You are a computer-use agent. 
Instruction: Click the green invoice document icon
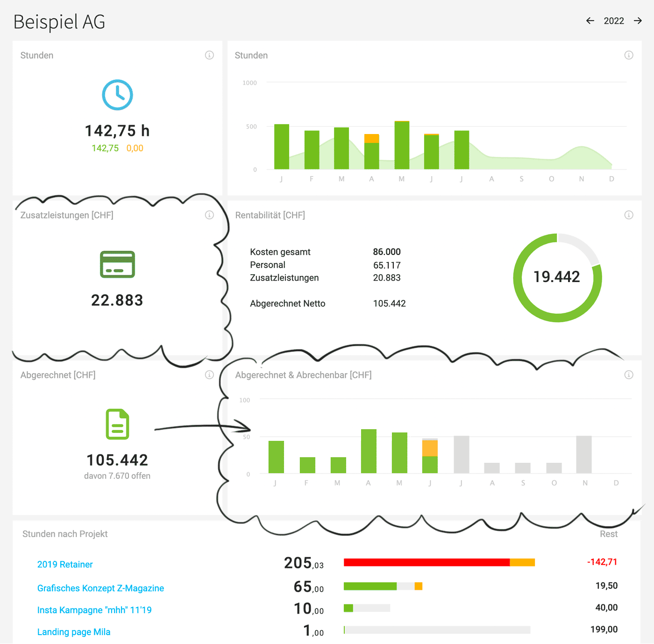point(117,424)
